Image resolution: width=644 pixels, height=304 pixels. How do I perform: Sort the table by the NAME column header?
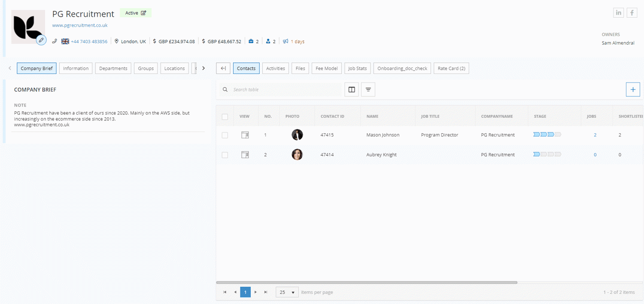tap(372, 117)
